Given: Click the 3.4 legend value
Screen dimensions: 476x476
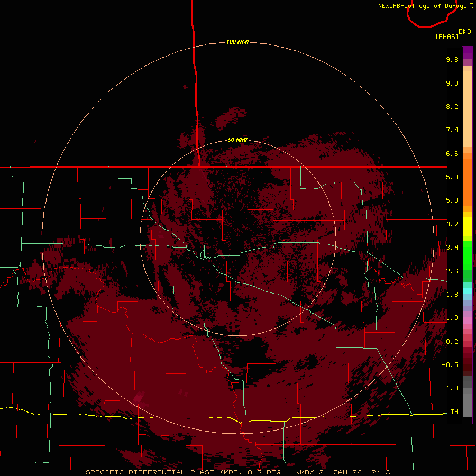Looking at the screenshot, I should (452, 248).
